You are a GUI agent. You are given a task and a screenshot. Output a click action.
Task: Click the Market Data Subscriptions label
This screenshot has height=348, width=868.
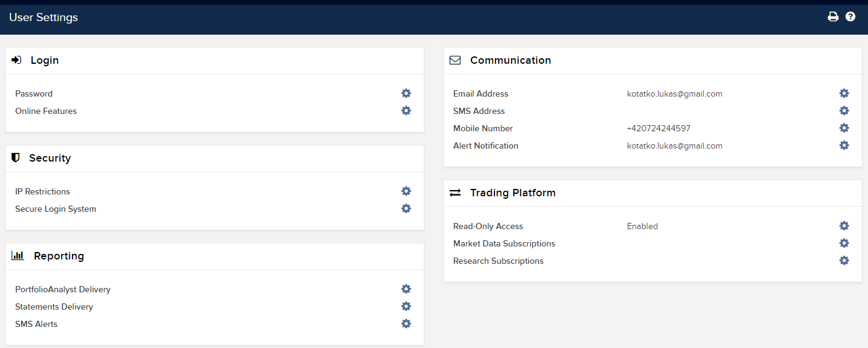[x=504, y=244]
